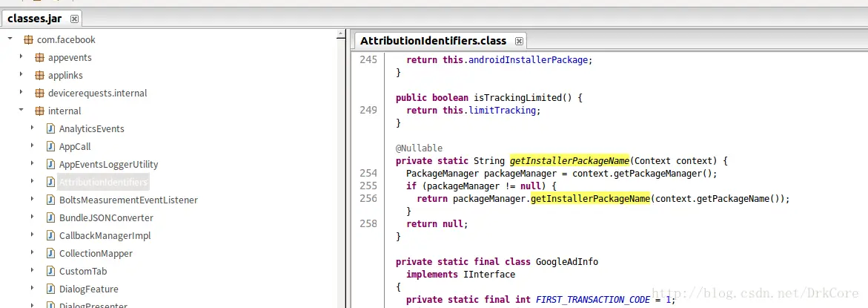Click limitTracking field on line 249

click(502, 111)
